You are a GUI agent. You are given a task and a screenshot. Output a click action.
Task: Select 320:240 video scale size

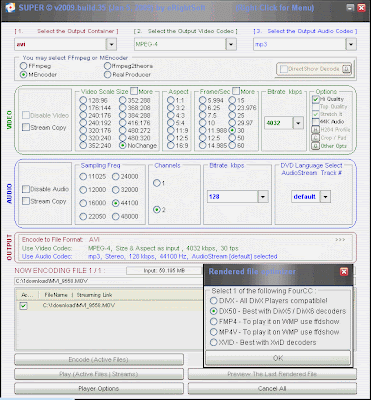83,138
